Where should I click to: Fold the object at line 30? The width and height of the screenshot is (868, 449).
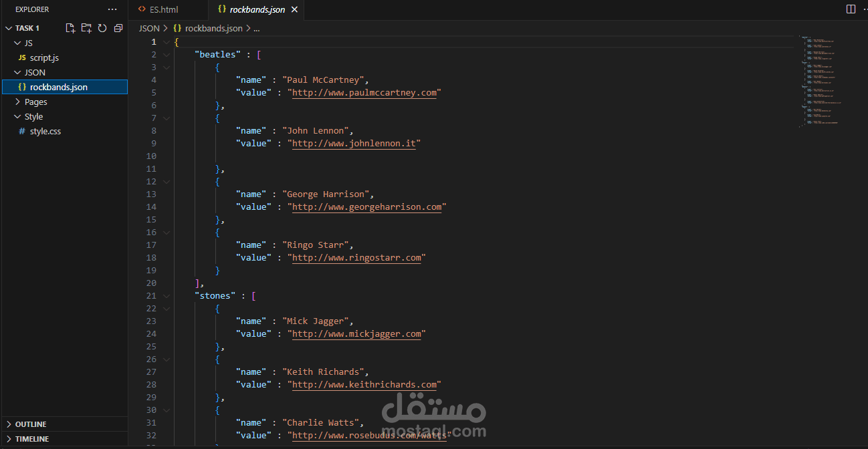pos(167,410)
